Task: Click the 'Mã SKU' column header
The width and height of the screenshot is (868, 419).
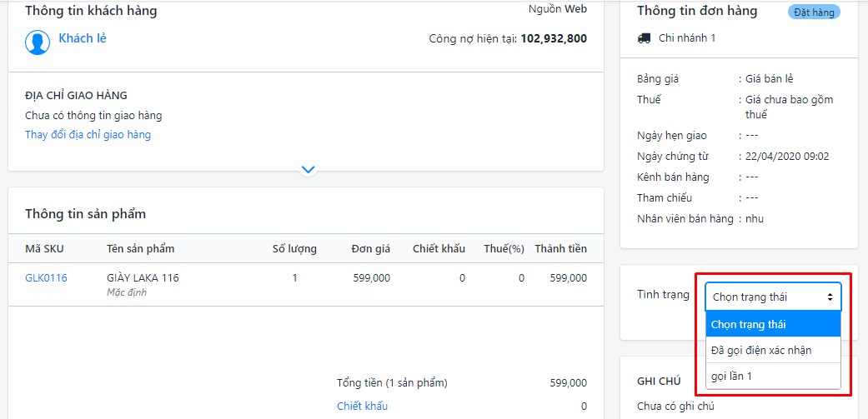Action: pos(44,249)
